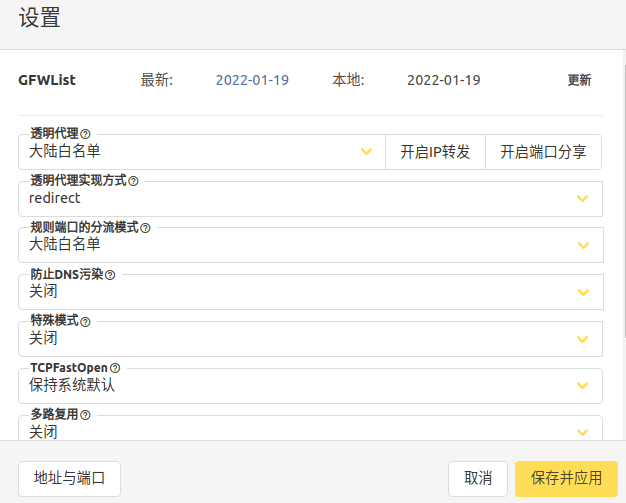Expand the 透明代理实现方式 redirect dropdown
Image resolution: width=626 pixels, height=503 pixels.
[583, 198]
